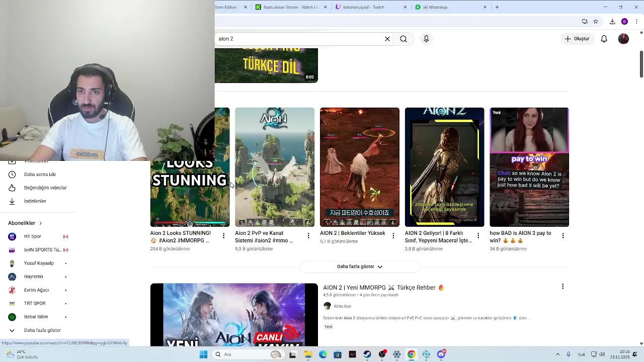The image size is (644, 362).
Task: Click the Oluştur create button
Action: [x=577, y=39]
